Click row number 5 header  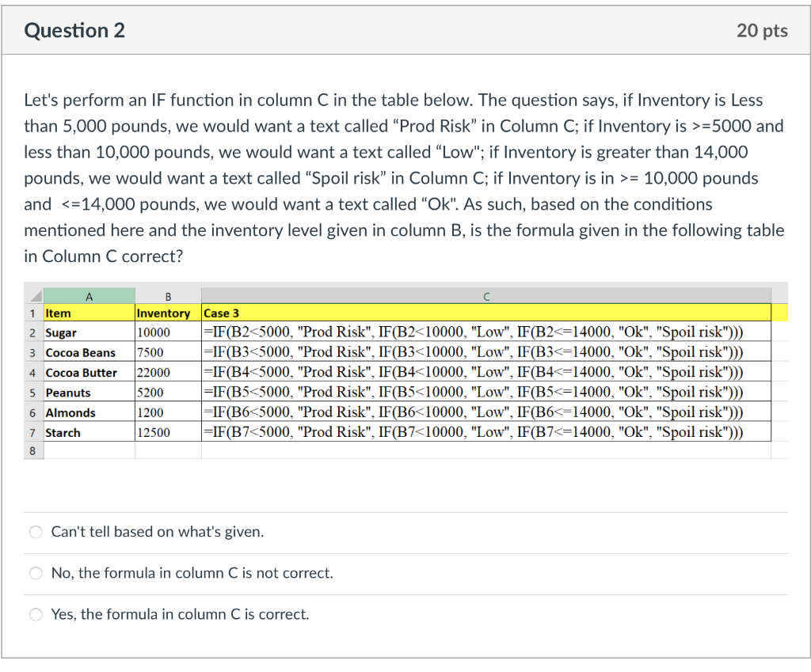coord(33,393)
